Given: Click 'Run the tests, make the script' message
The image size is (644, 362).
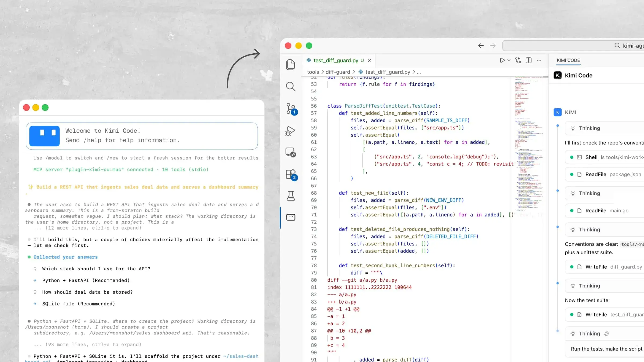Looking at the screenshot, I should 606,349.
